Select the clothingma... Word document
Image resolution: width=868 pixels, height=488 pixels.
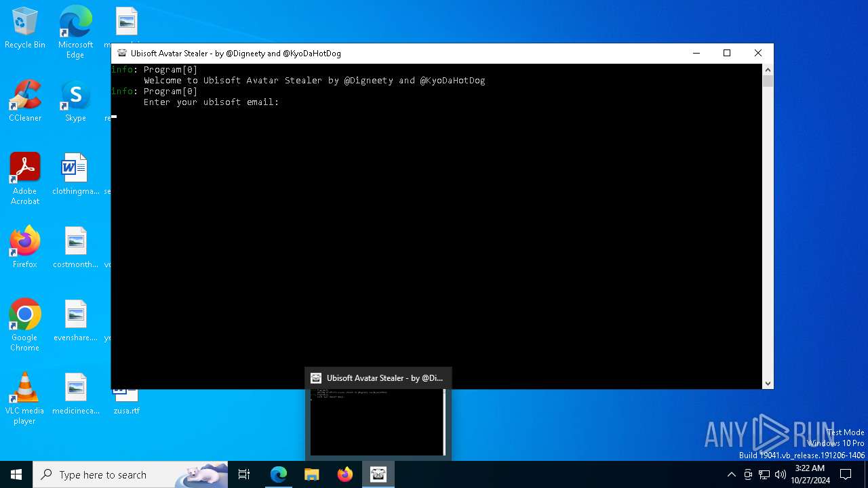pyautogui.click(x=75, y=174)
